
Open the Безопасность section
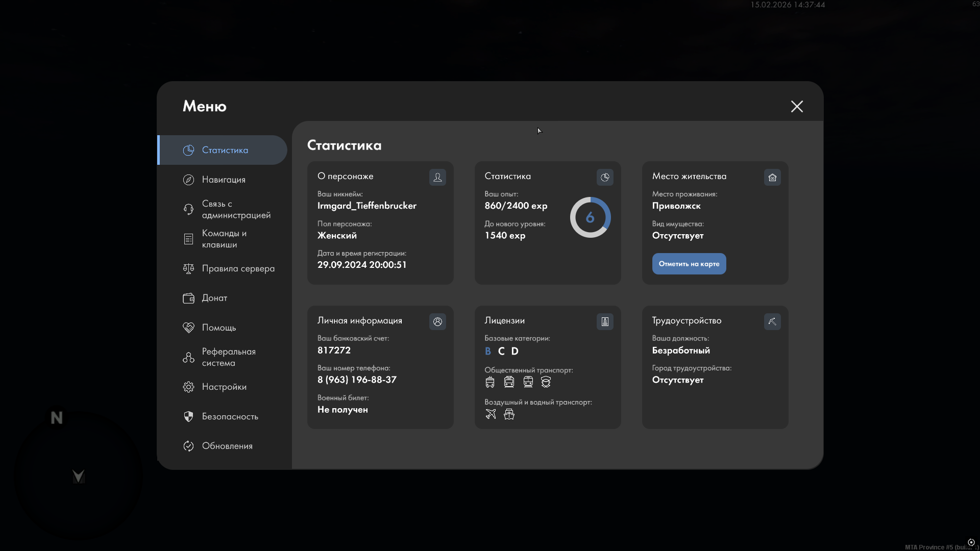230,416
